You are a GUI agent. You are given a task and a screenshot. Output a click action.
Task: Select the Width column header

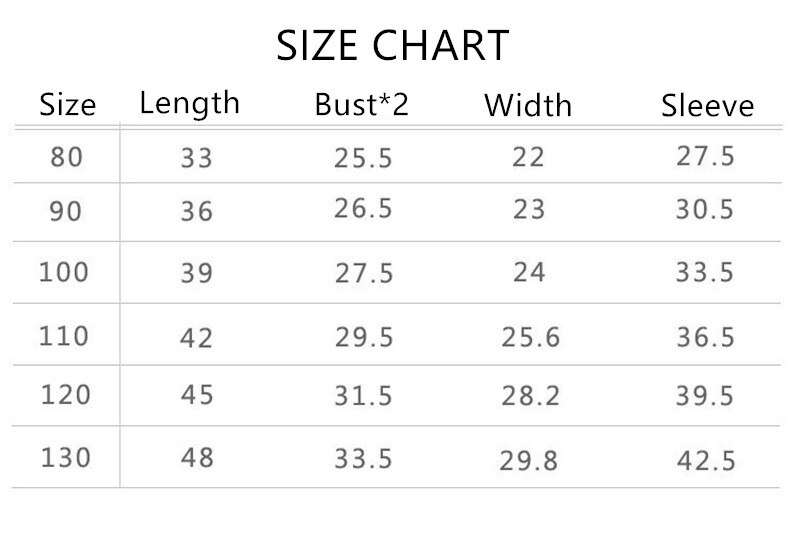pyautogui.click(x=528, y=105)
